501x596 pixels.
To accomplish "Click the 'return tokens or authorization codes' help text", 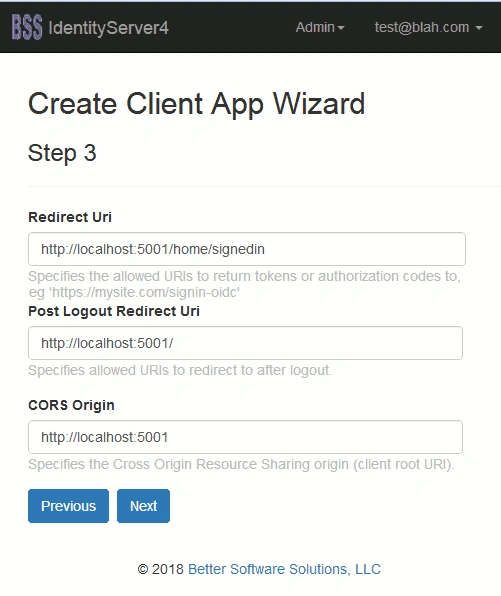I will click(x=244, y=284).
